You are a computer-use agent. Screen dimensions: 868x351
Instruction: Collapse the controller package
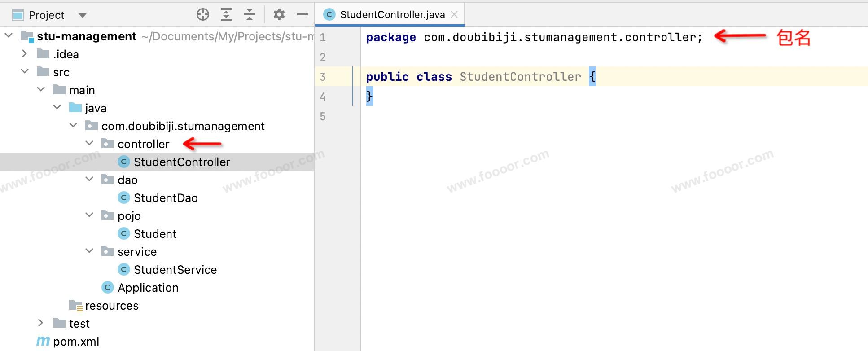pos(89,144)
